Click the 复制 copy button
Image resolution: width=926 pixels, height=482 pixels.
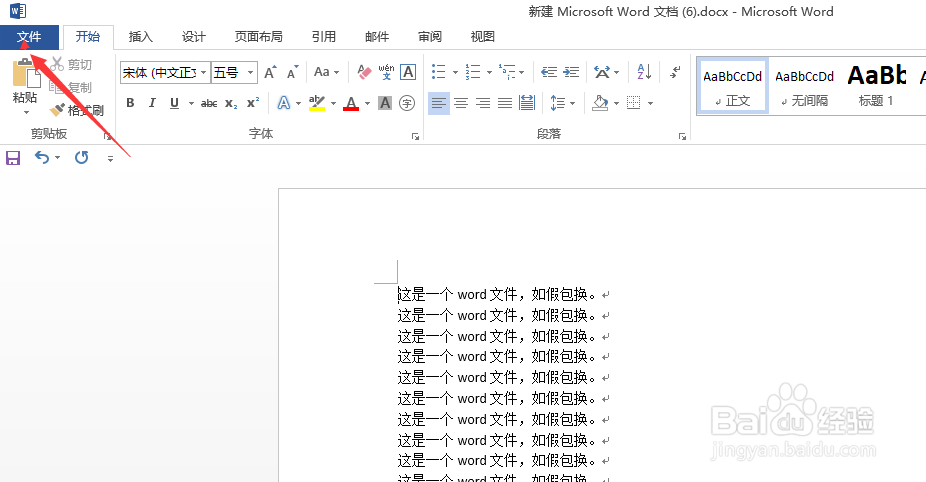pos(71,87)
